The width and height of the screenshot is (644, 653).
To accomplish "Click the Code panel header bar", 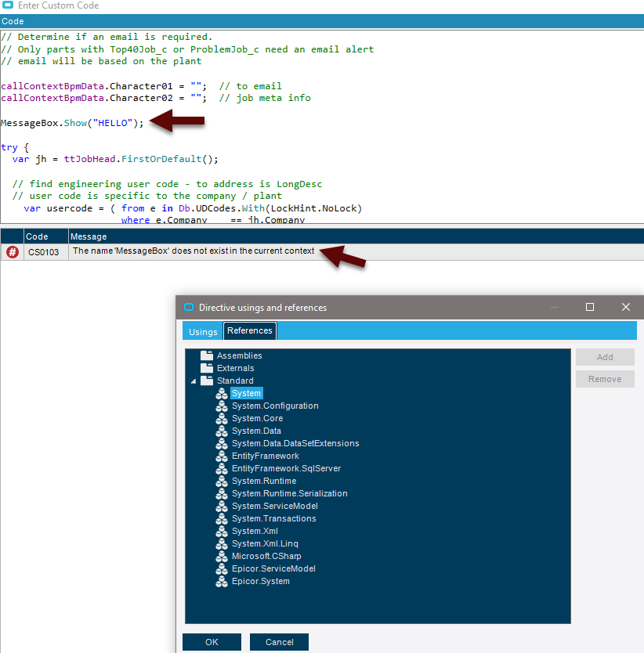I will (322, 21).
